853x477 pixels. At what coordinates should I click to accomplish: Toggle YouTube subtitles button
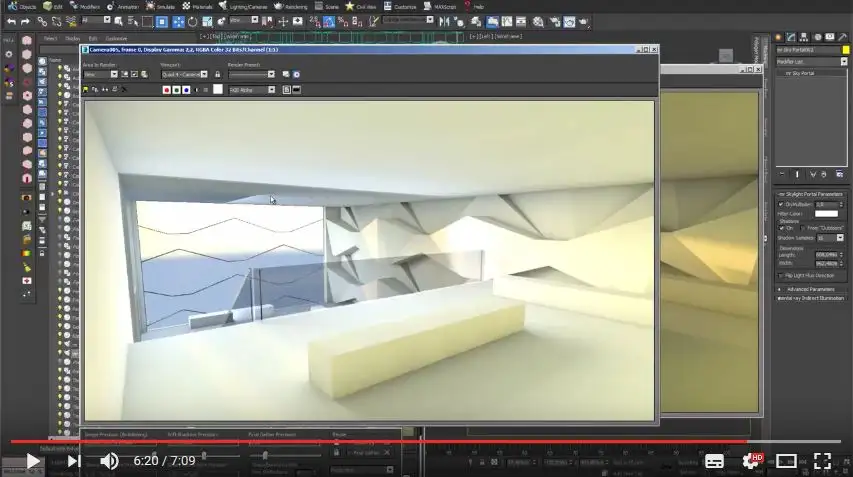(714, 461)
